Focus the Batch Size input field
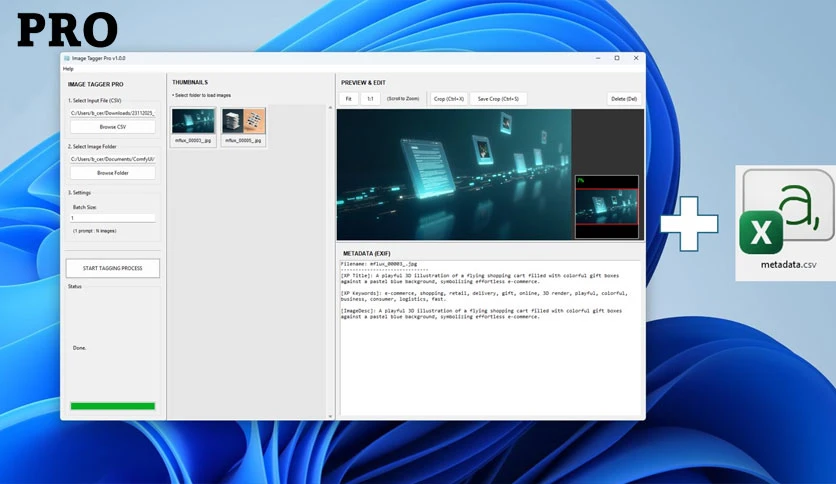Image resolution: width=836 pixels, height=484 pixels. 112,218
